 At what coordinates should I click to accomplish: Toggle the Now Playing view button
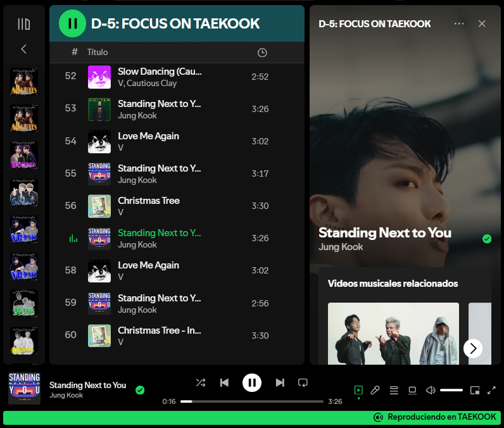point(358,391)
